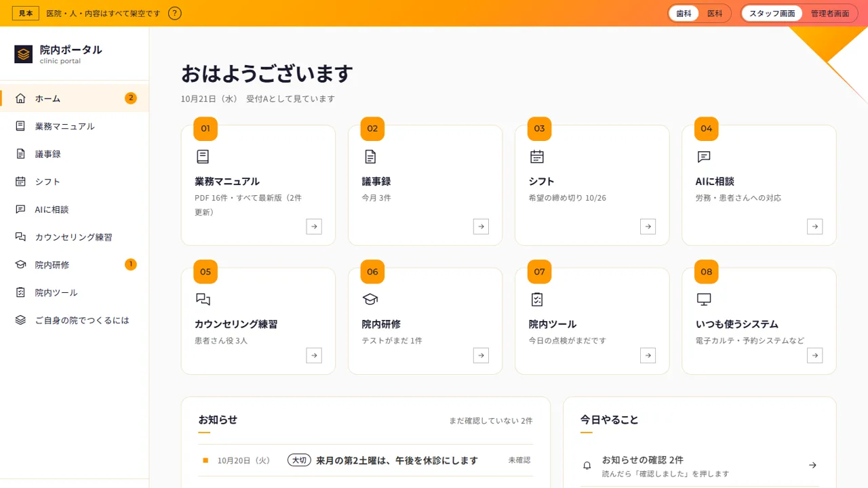Open 議事録 in the sidebar
Image resolution: width=868 pixels, height=488 pixels.
[x=75, y=154]
